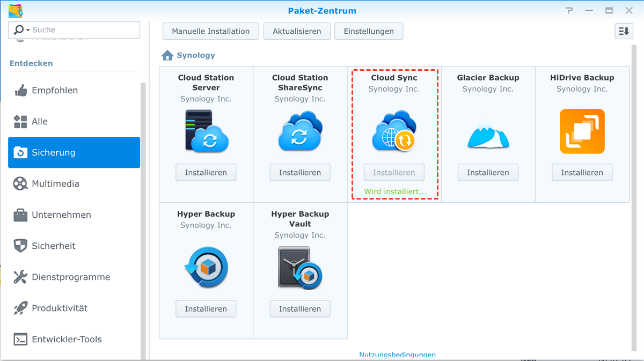Open the search magnifier dropdown

click(21, 30)
